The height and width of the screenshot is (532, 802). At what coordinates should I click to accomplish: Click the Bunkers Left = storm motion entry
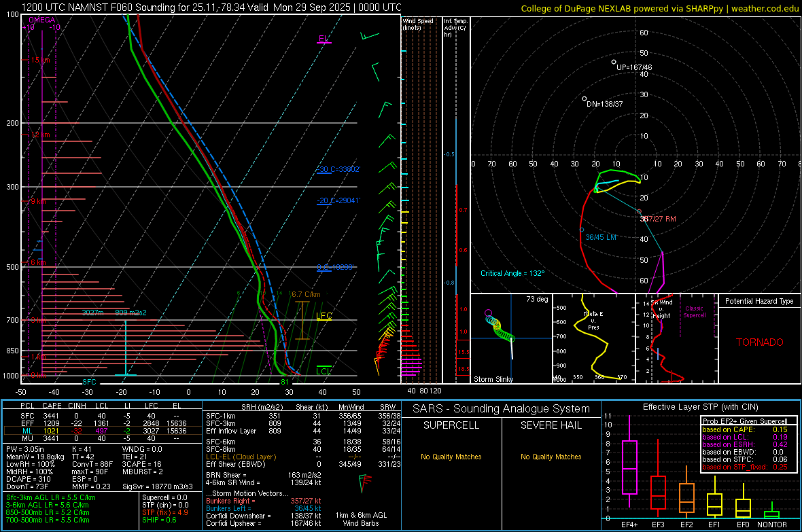264,508
